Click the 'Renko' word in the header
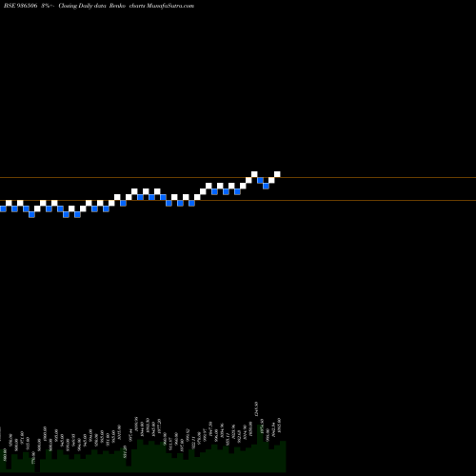Viewport: 476px width, 476px height. coord(117,6)
